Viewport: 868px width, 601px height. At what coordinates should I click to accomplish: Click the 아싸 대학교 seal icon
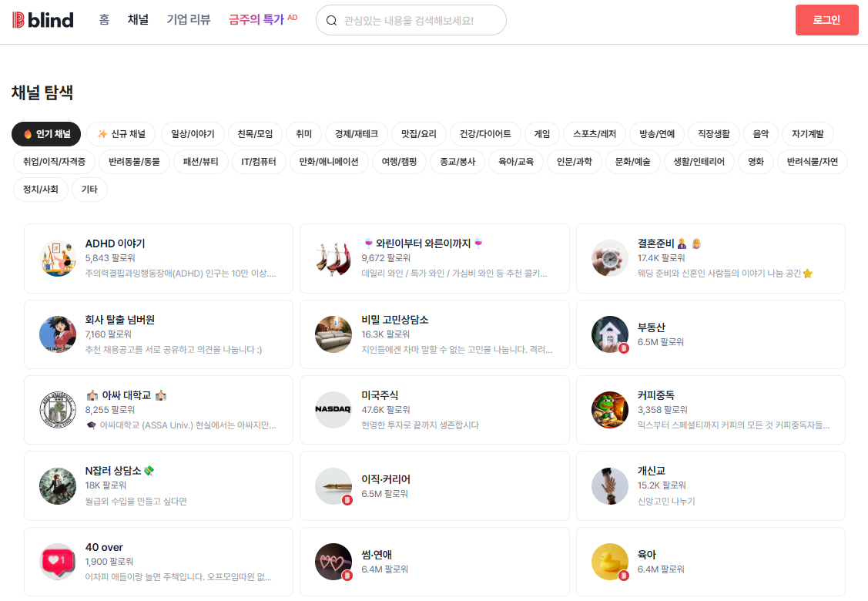pos(58,410)
